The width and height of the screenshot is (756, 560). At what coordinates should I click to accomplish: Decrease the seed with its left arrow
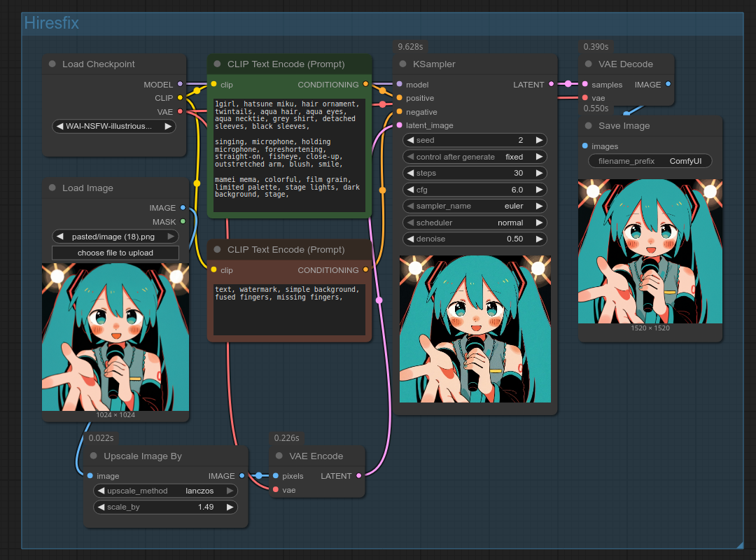click(x=410, y=140)
